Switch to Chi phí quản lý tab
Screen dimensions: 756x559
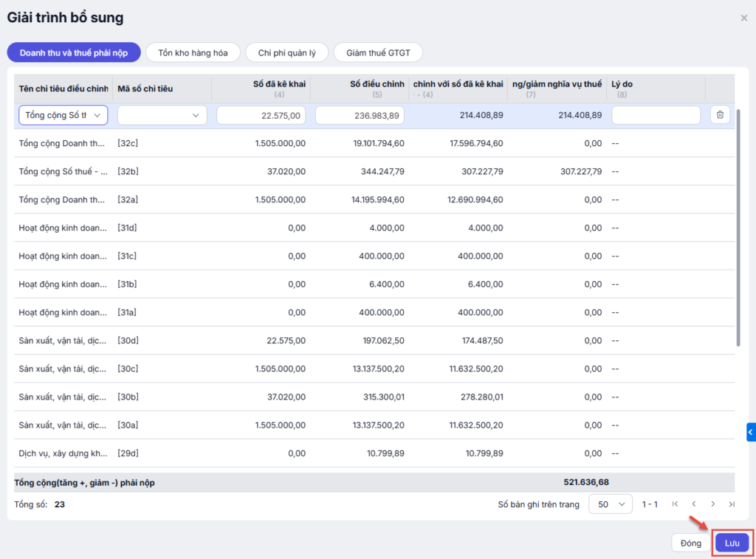click(x=287, y=52)
